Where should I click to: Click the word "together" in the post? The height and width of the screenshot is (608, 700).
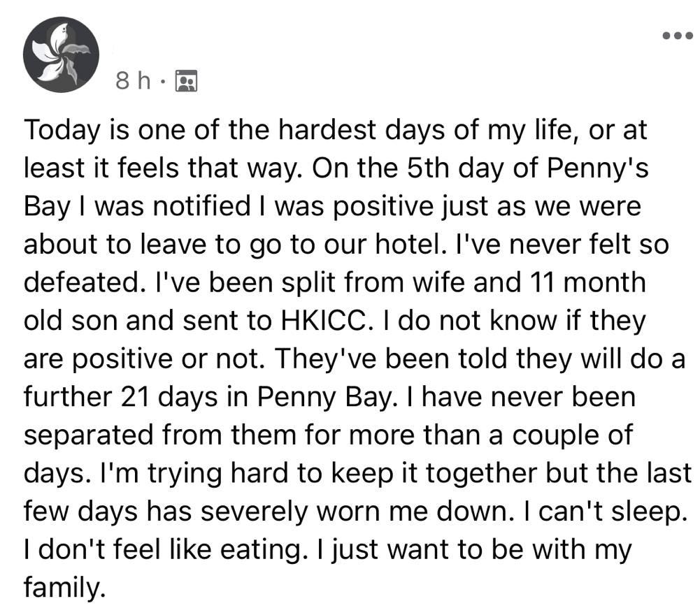[x=481, y=473]
